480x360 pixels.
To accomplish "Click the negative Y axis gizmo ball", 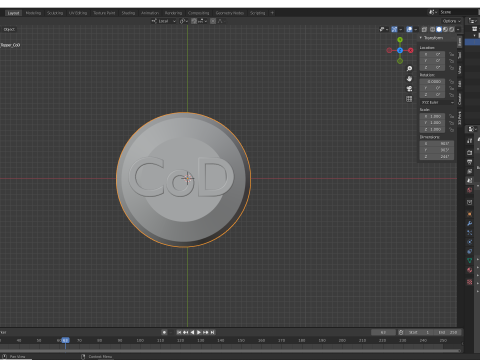I will click(400, 61).
